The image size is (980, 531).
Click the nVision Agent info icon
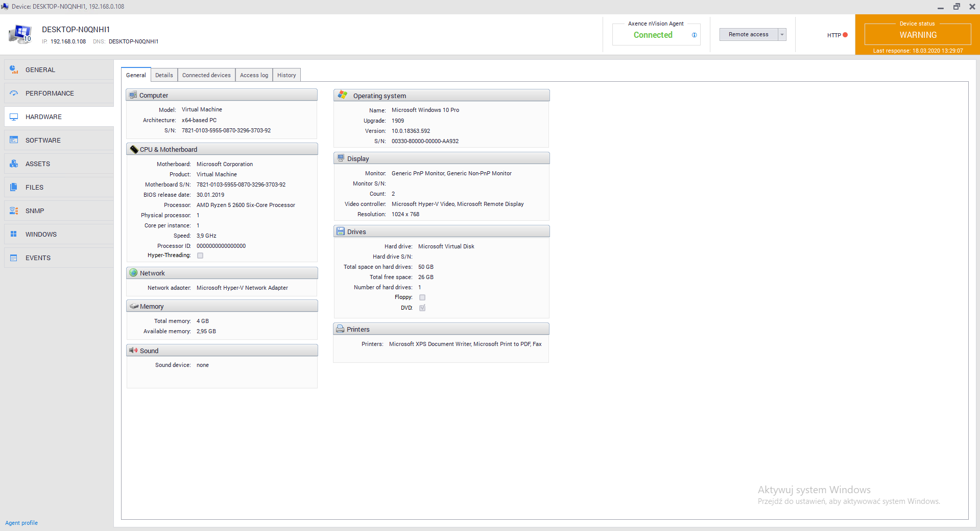pyautogui.click(x=694, y=35)
